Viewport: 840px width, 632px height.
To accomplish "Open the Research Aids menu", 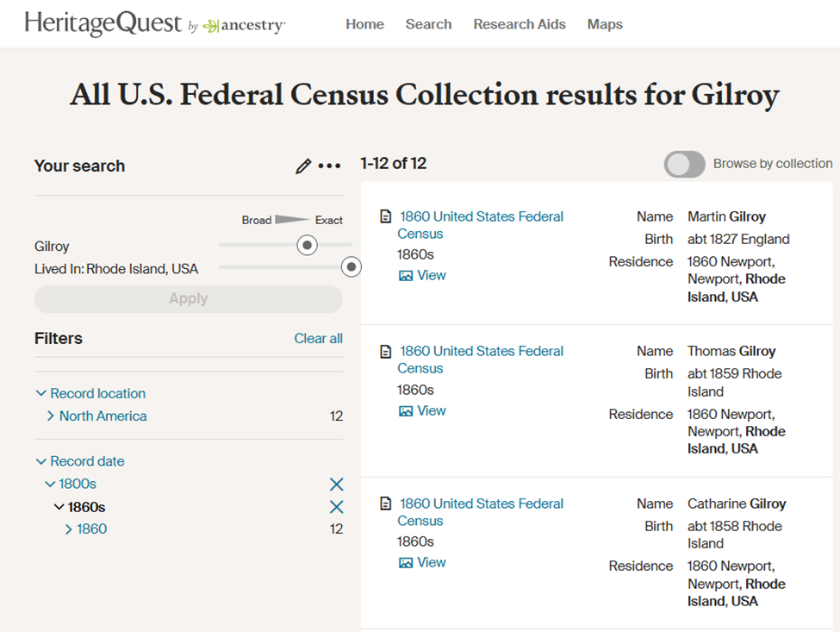I will pyautogui.click(x=520, y=24).
